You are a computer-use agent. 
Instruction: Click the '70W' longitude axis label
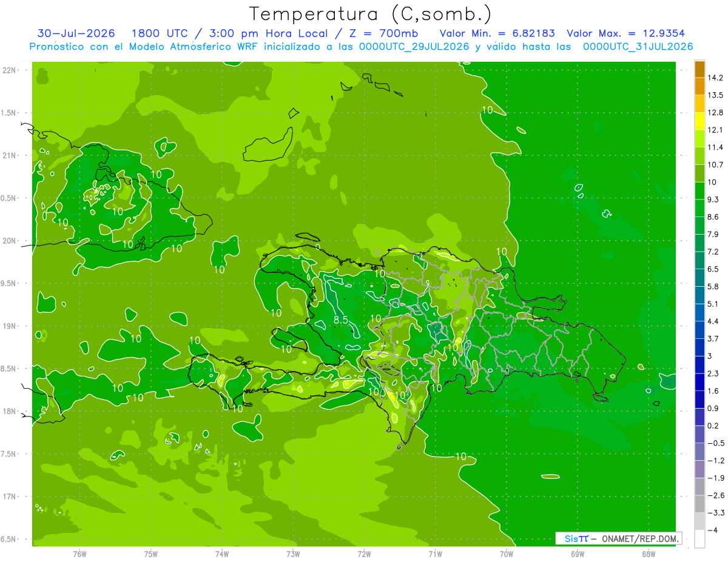(x=507, y=554)
